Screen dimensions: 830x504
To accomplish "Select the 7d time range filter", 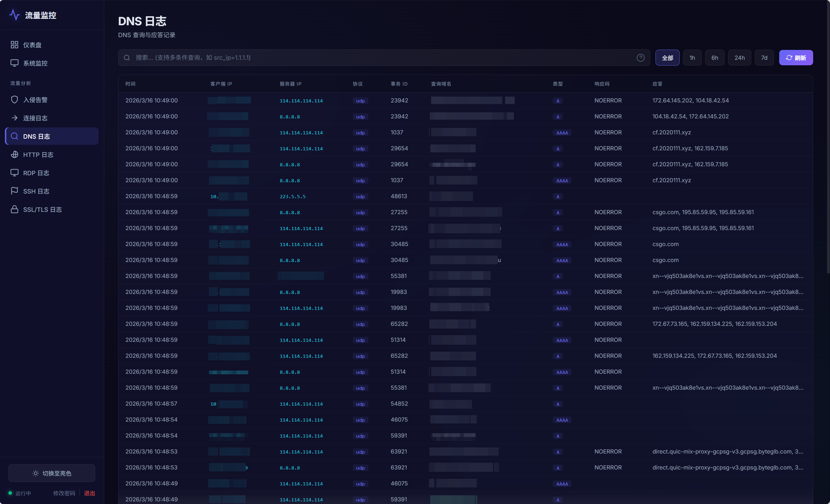I will 764,57.
